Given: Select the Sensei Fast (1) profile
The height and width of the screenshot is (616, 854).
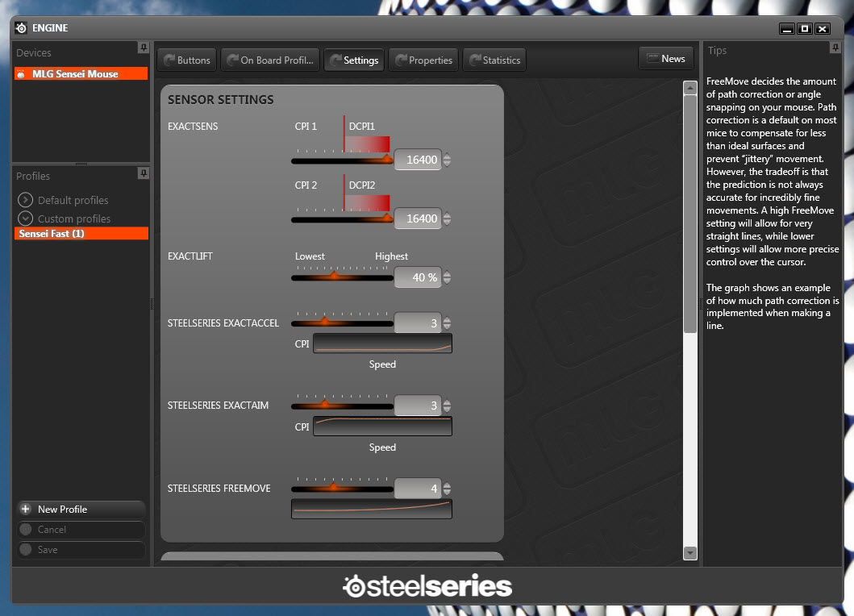Looking at the screenshot, I should [81, 234].
